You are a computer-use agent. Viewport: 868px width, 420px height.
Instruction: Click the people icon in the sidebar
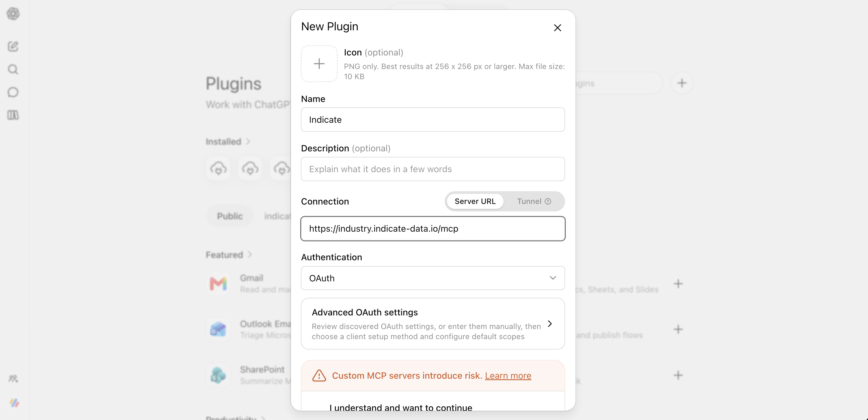[x=13, y=378]
